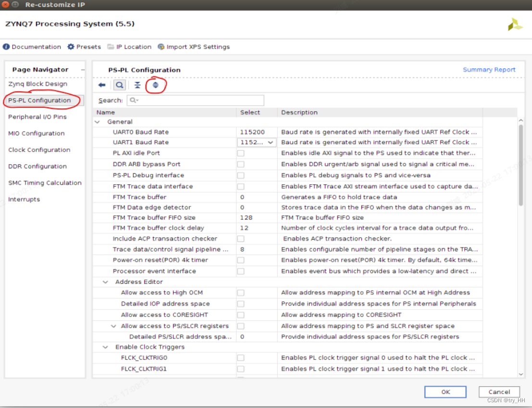Tick Allow access to CORESIGHT checkbox
This screenshot has width=532, height=408.
point(241,315)
